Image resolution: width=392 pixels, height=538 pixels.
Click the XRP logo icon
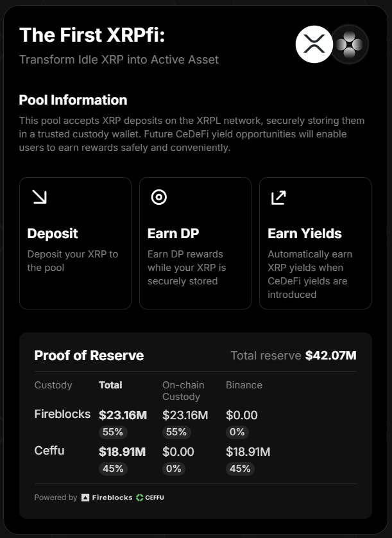(x=314, y=44)
